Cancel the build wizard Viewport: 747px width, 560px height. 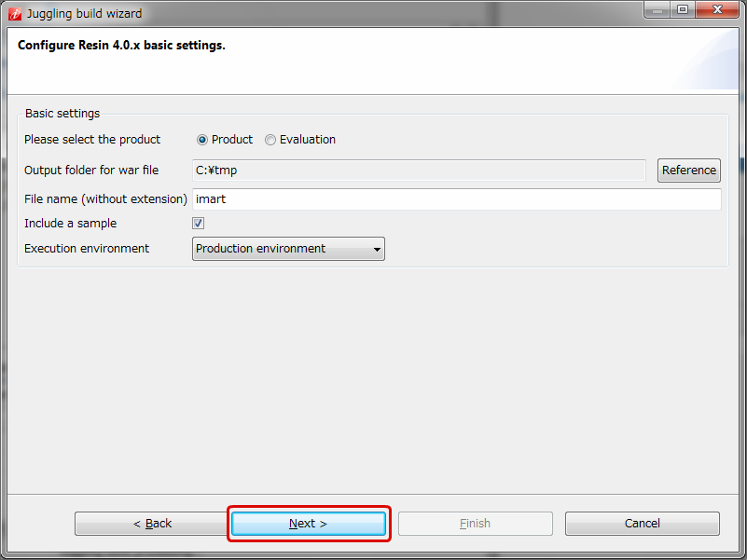pos(643,524)
